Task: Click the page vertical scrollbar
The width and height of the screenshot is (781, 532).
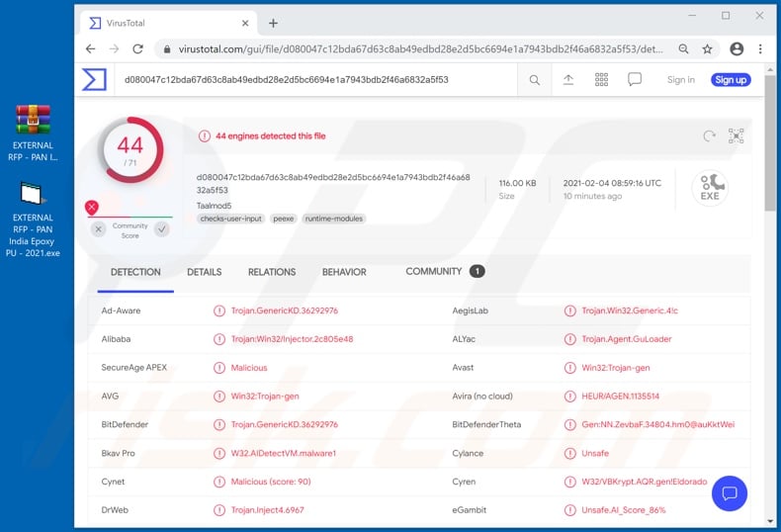Action: pos(770,142)
